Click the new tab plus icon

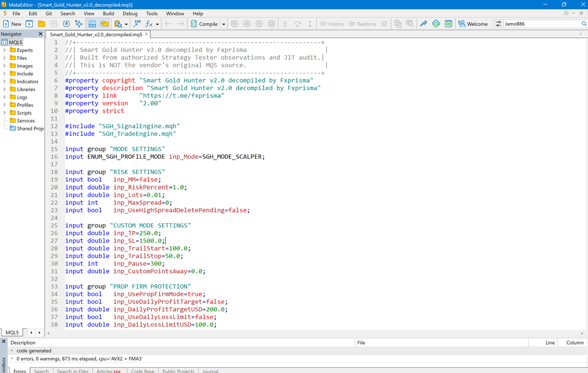pos(29,24)
